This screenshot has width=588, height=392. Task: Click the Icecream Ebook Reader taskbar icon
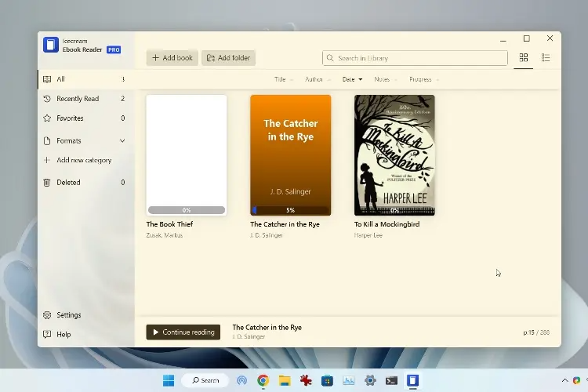point(412,380)
